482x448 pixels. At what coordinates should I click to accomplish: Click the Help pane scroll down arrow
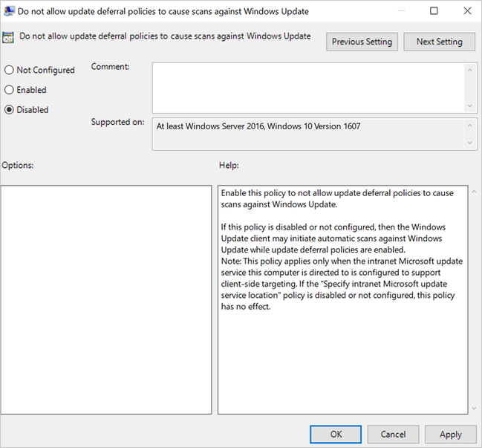(x=474, y=409)
